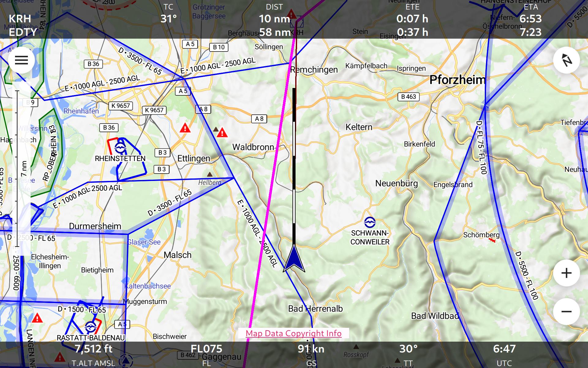Tap the Birkenfeld town label
Image resolution: width=588 pixels, height=368 pixels.
click(419, 144)
